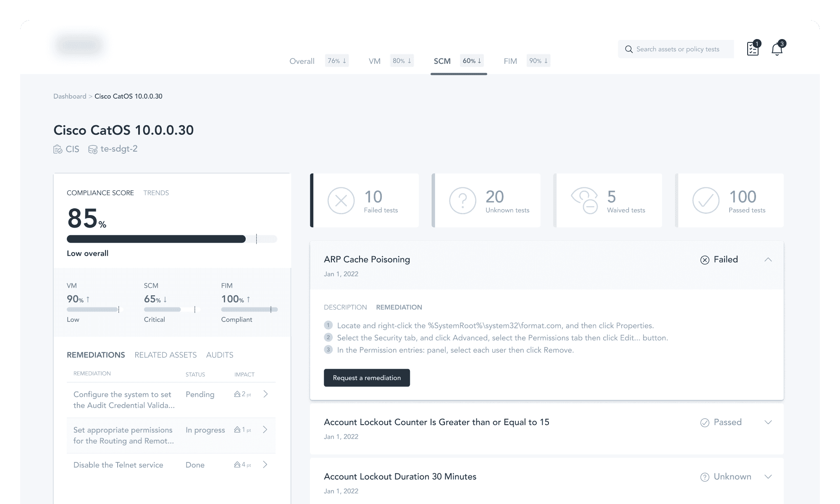Screen dimensions: 840x504
Task: Click the 'In progress' status cell
Action: 205,430
